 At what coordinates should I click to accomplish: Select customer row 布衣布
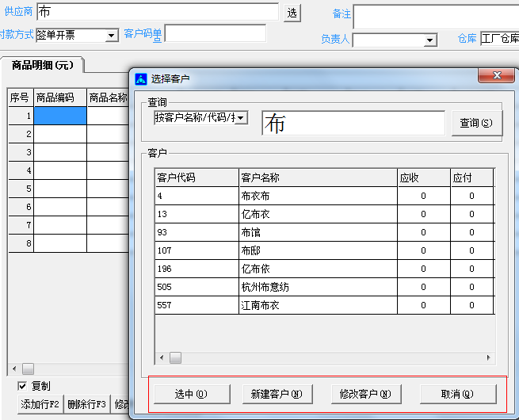pyautogui.click(x=324, y=196)
